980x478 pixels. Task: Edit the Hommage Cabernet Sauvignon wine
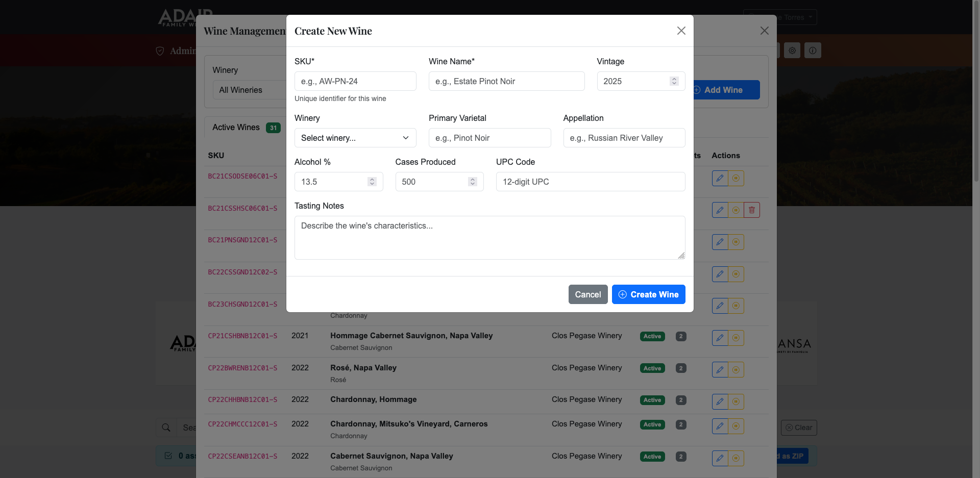point(720,337)
